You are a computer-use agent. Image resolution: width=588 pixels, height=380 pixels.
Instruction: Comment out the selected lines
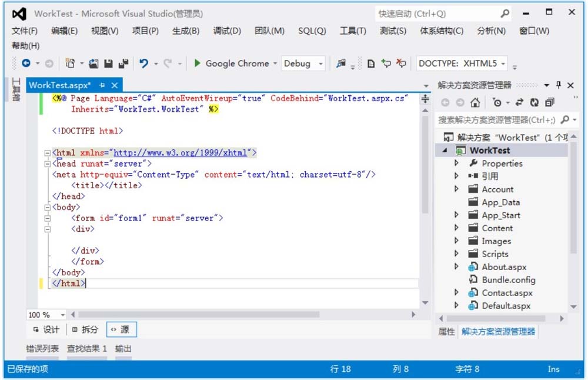(x=386, y=64)
